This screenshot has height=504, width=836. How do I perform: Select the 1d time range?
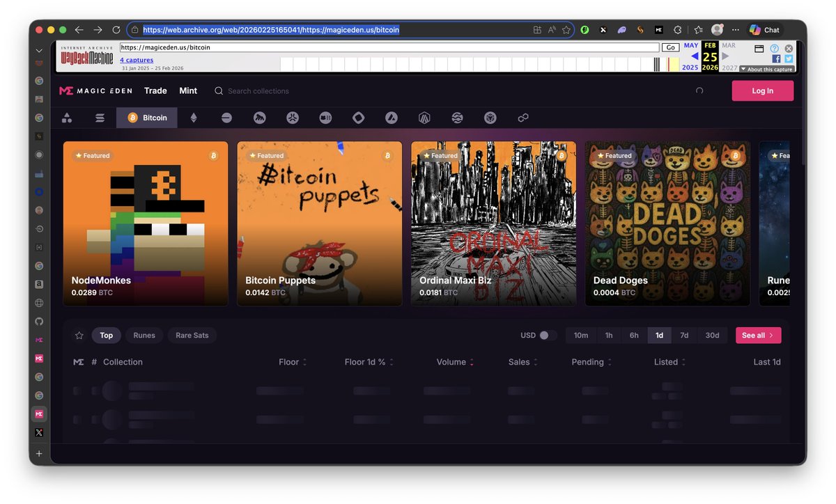659,336
